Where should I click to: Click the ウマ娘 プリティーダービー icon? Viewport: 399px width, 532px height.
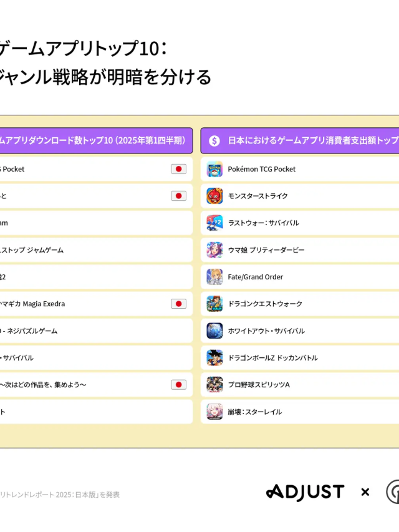coord(214,250)
